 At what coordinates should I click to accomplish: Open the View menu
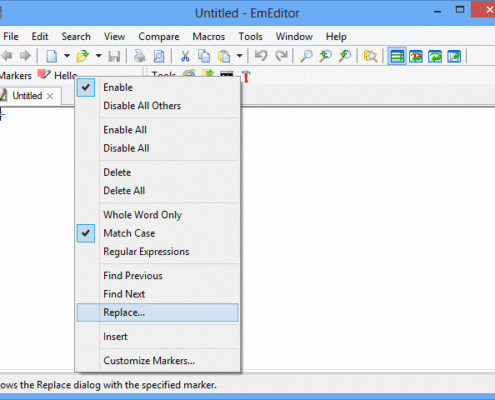click(x=114, y=36)
